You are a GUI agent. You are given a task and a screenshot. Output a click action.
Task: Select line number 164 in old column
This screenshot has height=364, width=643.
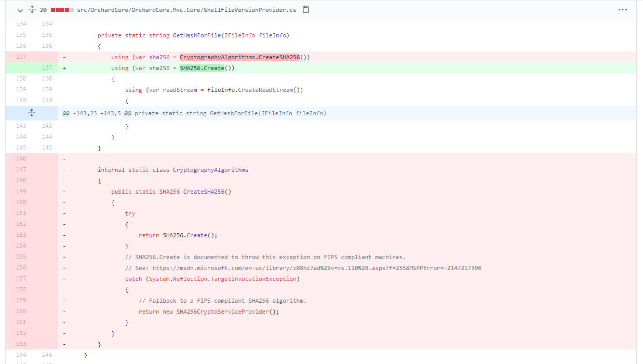click(21, 355)
